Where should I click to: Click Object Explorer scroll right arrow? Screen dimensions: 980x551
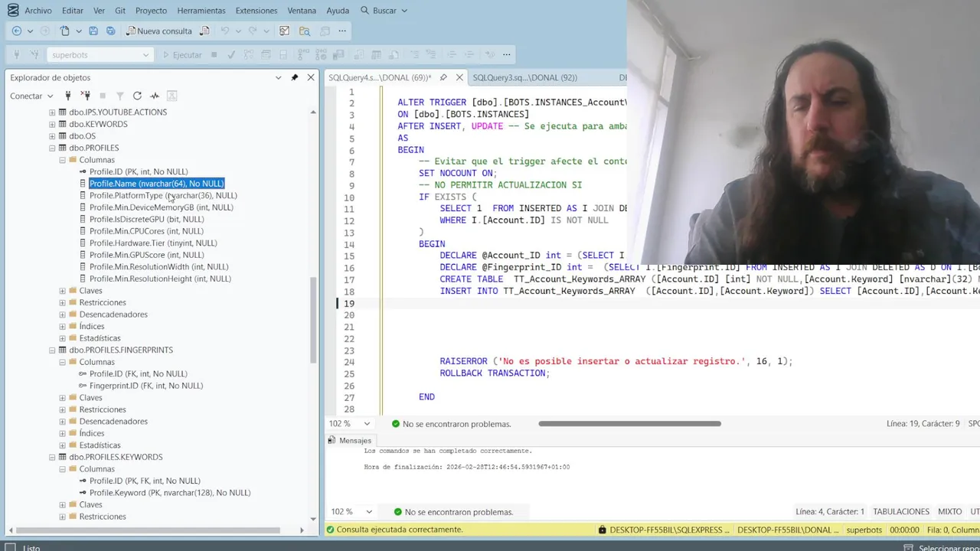pos(302,530)
